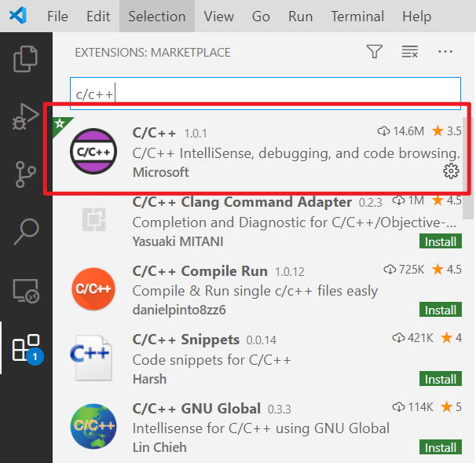Viewport: 476px width, 463px height.
Task: Open the Remote Explorer view
Action: tap(26, 291)
